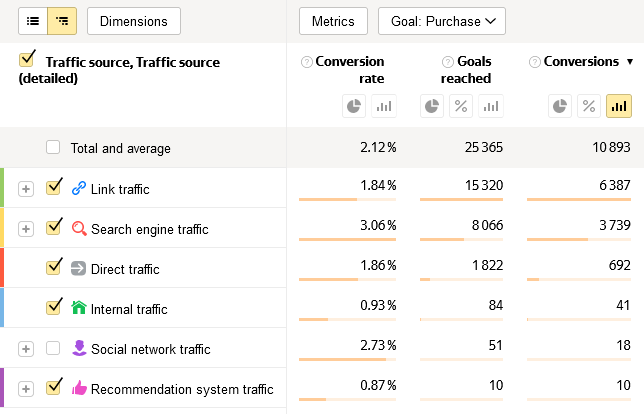Click pie chart icon under Conversion rate

[354, 105]
